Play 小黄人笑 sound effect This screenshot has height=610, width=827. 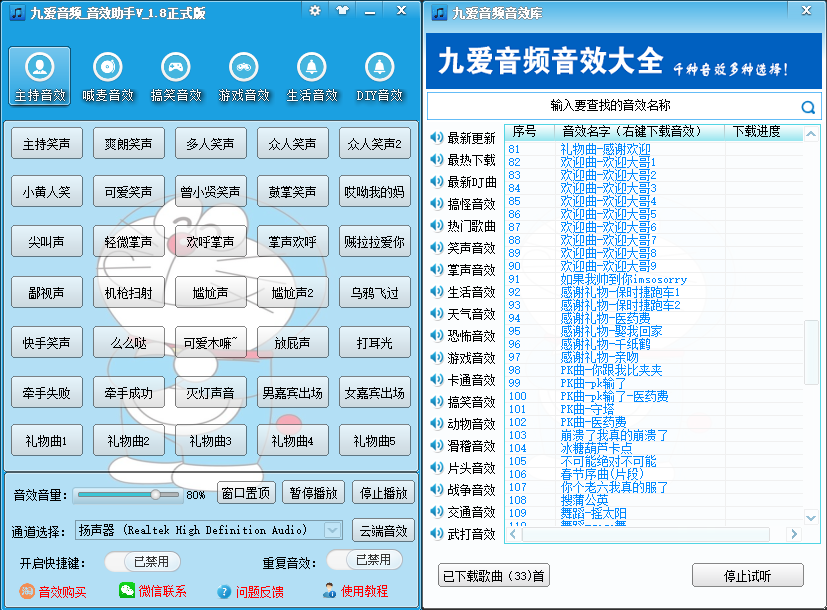(x=46, y=191)
